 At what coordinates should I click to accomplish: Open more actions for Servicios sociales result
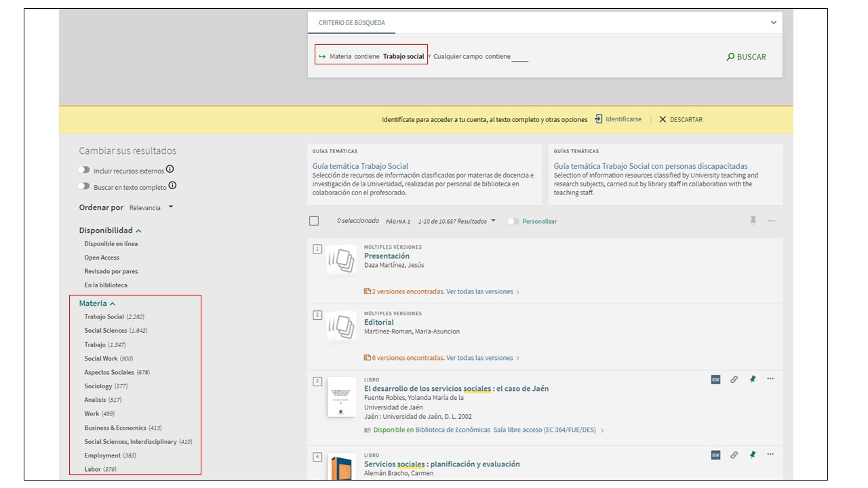(770, 454)
